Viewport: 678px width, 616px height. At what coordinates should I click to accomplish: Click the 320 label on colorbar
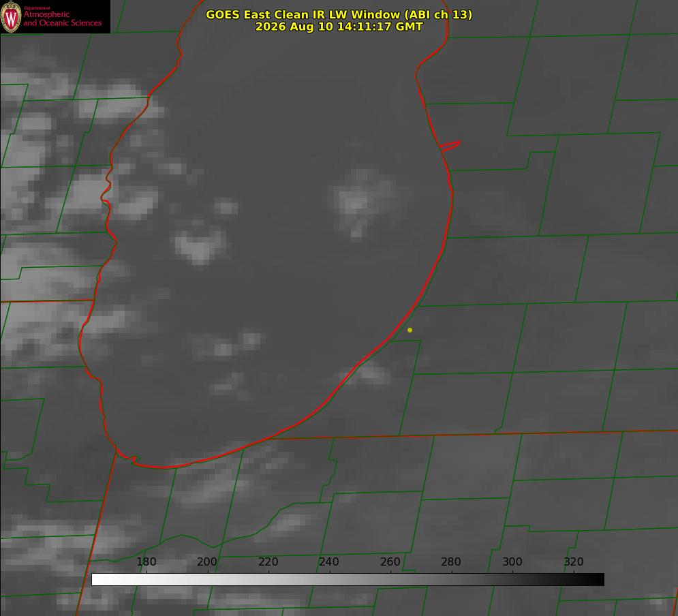(574, 561)
